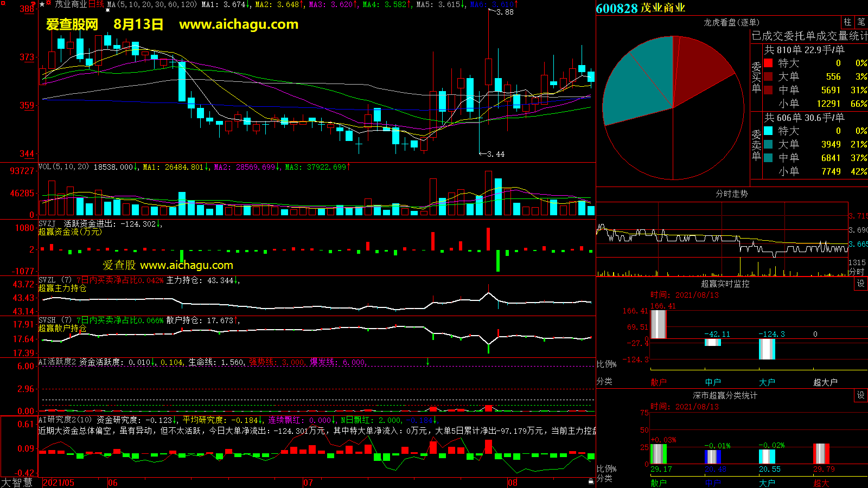
Task: Open 设 settings for 深市超赢分类统计
Action: tap(860, 395)
